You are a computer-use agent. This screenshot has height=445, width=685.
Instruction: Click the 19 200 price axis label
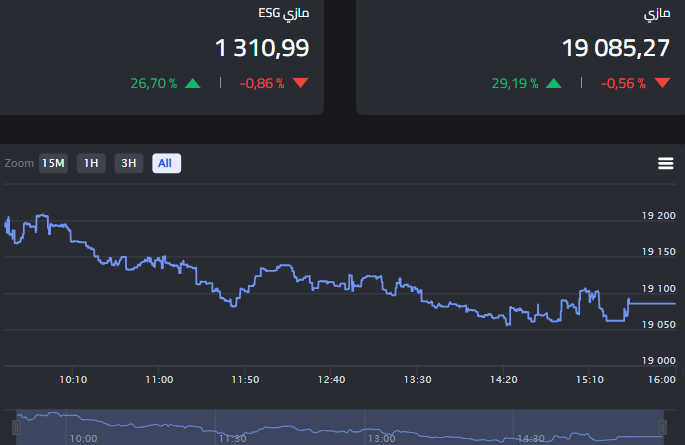click(659, 216)
